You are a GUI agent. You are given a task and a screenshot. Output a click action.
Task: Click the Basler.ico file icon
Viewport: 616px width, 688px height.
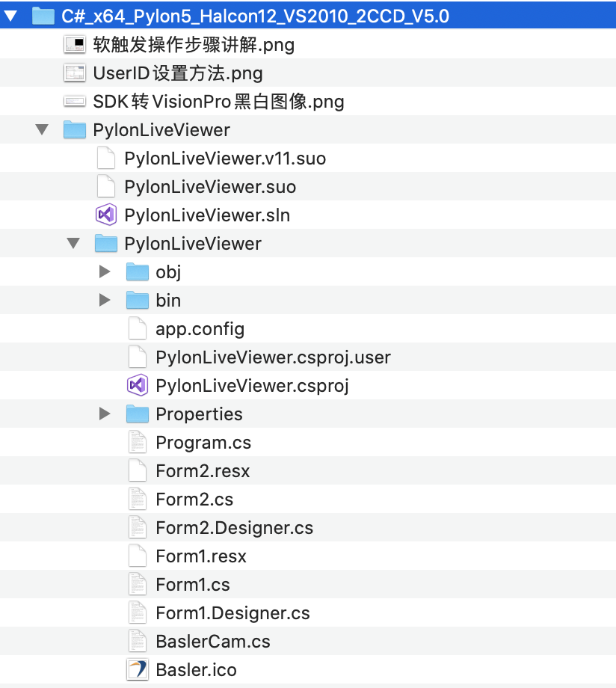(138, 669)
